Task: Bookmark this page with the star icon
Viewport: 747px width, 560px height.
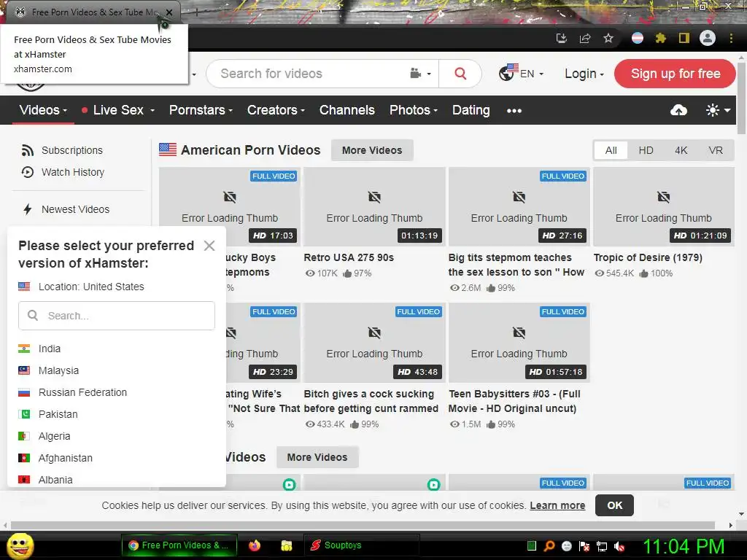Action: 608,38
